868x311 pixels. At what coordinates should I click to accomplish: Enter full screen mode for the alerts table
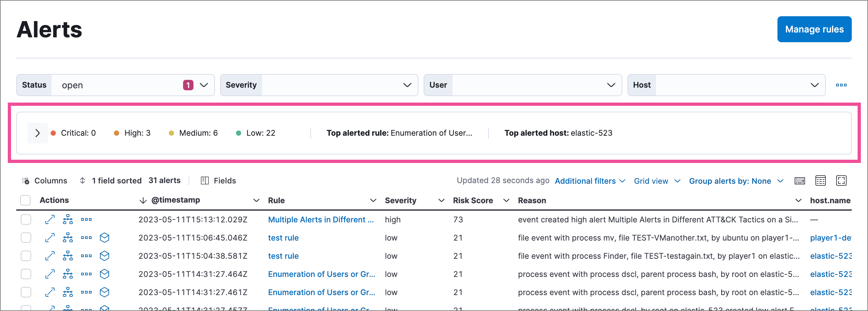pos(841,180)
